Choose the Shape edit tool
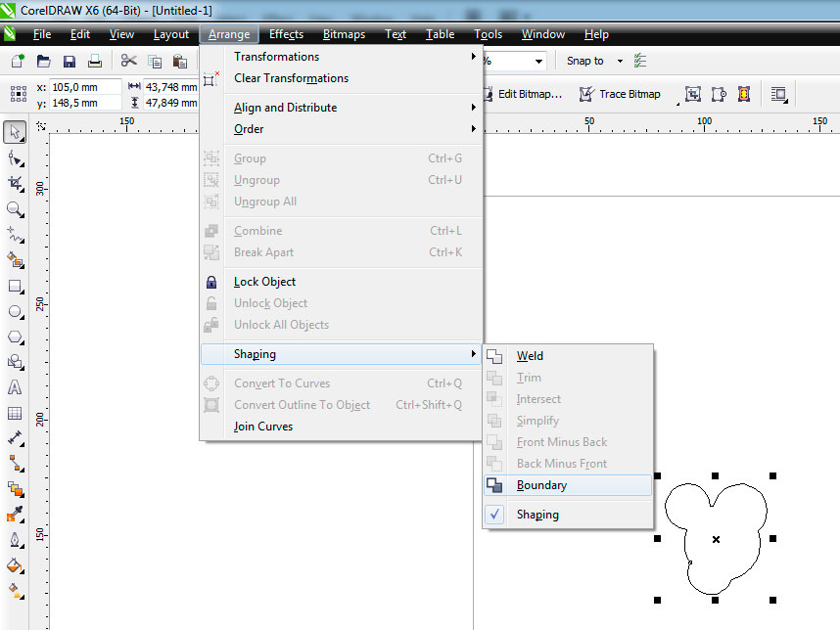This screenshot has width=840, height=630. pos(15,158)
